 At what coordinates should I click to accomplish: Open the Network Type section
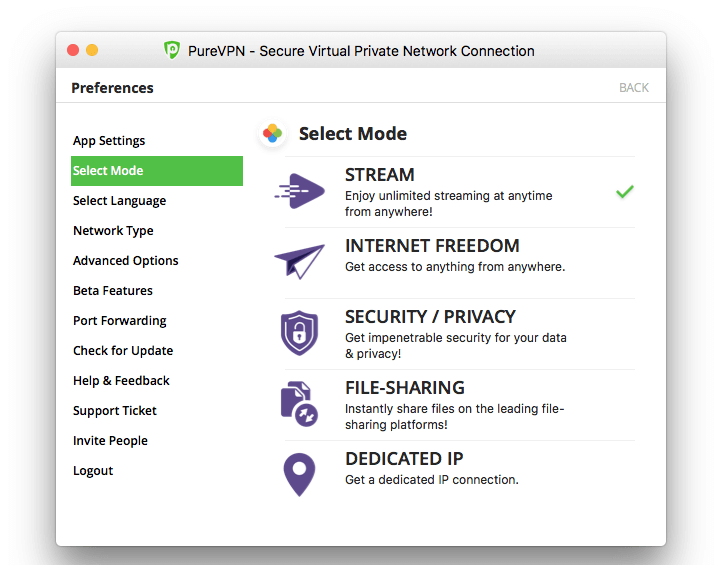[x=113, y=231]
